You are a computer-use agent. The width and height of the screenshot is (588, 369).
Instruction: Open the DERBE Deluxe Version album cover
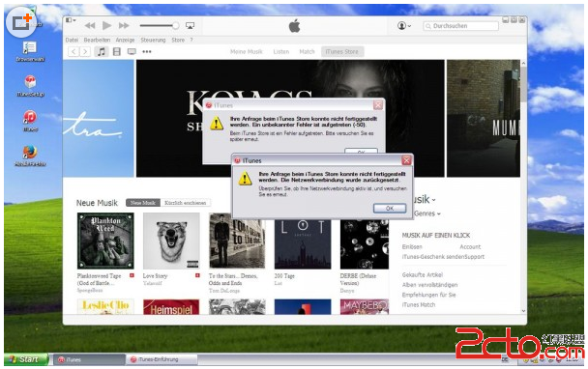(x=365, y=243)
